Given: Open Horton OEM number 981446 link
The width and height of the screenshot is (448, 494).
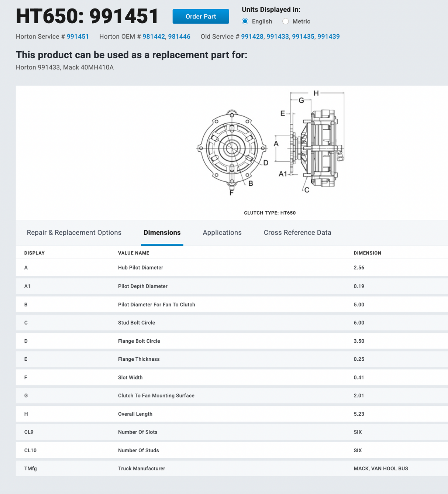Looking at the screenshot, I should click(179, 37).
